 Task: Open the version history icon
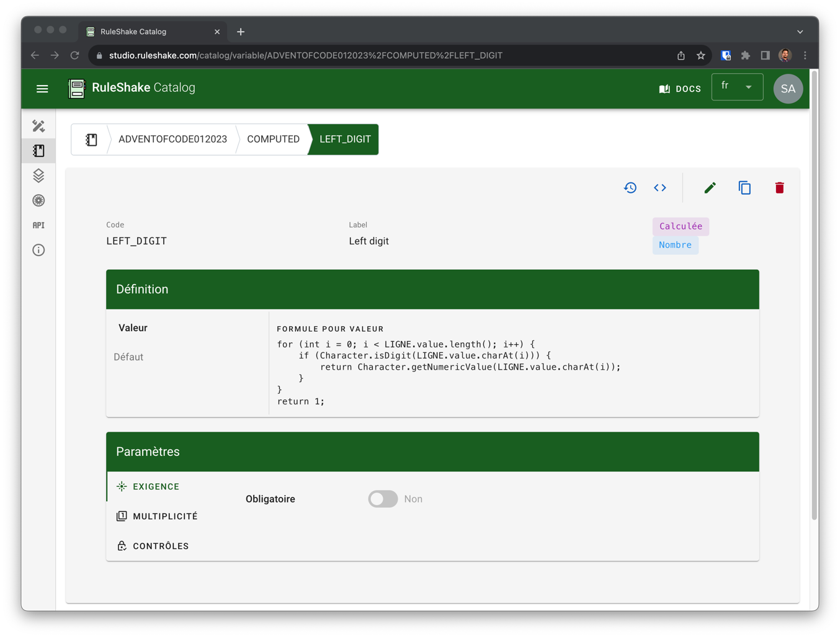[x=630, y=188]
